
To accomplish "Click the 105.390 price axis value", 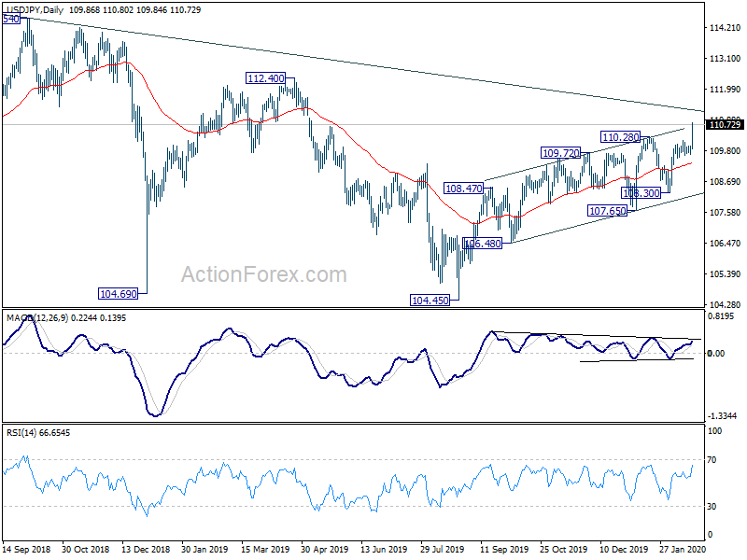I will point(726,274).
